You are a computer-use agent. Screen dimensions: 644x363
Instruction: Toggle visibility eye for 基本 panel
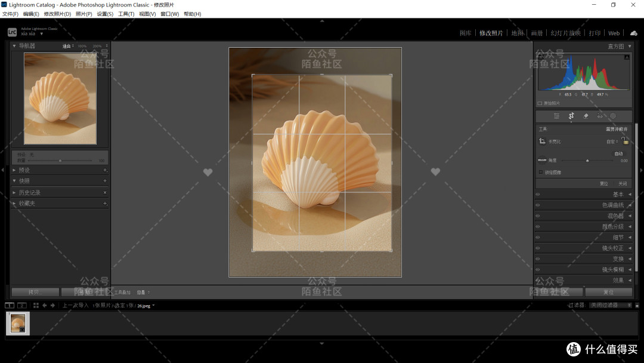[538, 195]
